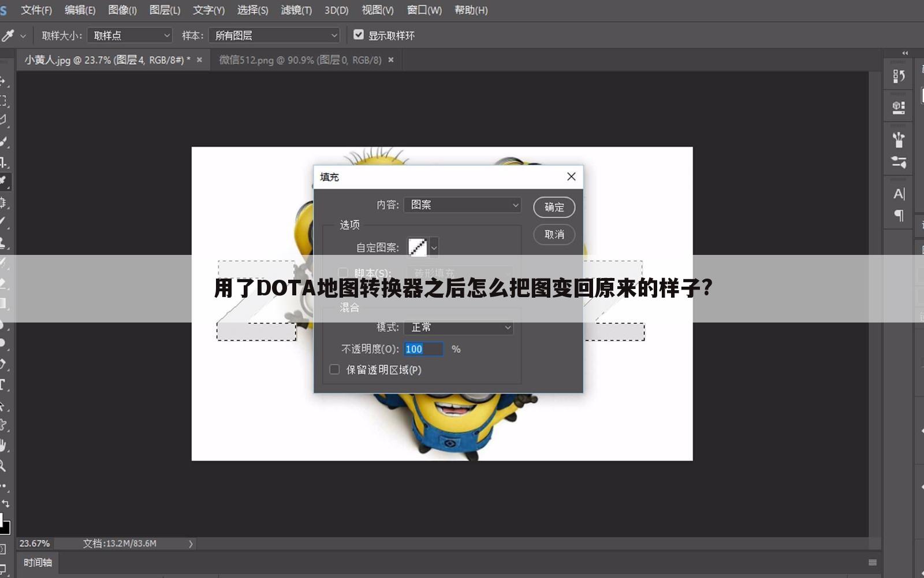This screenshot has height=578, width=924.
Task: Select the Horizontal Type tool
Action: [x=3, y=385]
